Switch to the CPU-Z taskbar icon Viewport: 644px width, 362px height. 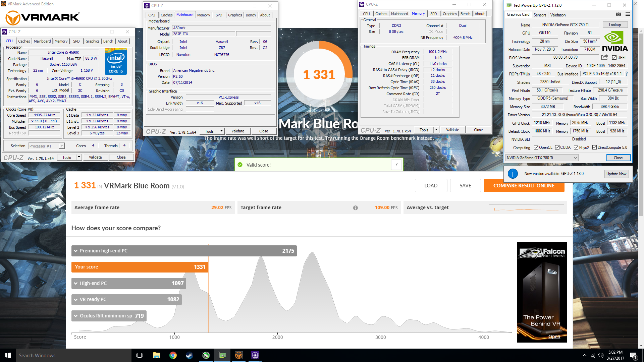pyautogui.click(x=255, y=355)
